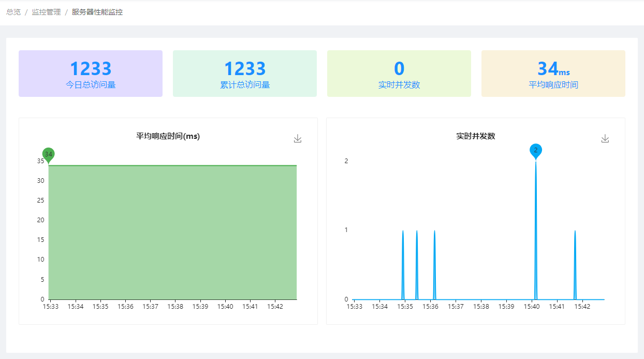This screenshot has width=644, height=359.
Task: Click the spike near 15:36 in concurrency chart
Action: [x=434, y=264]
